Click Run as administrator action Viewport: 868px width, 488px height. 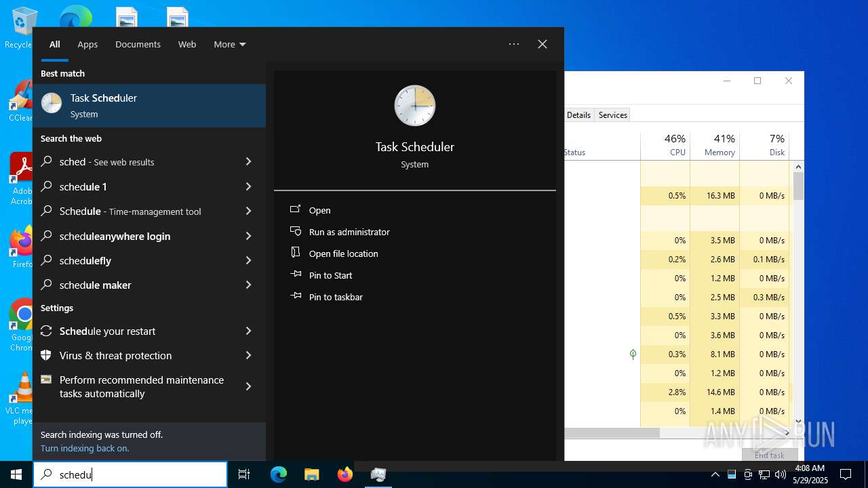pyautogui.click(x=349, y=232)
